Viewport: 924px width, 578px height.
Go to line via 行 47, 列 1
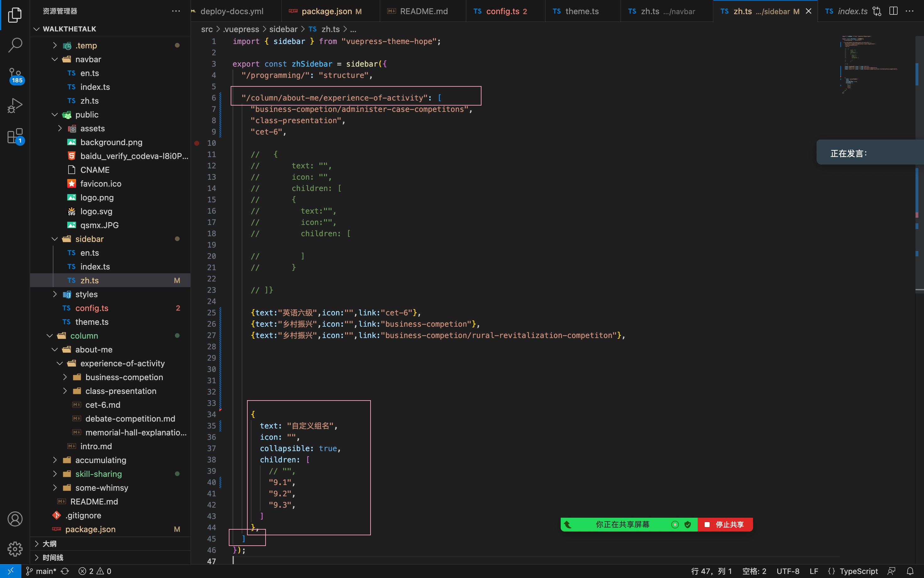click(712, 571)
